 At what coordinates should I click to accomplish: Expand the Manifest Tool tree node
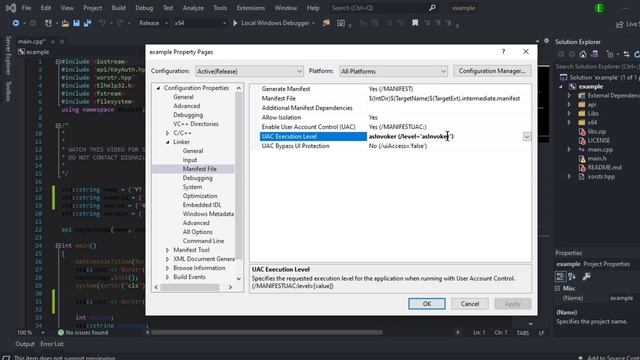(167, 250)
